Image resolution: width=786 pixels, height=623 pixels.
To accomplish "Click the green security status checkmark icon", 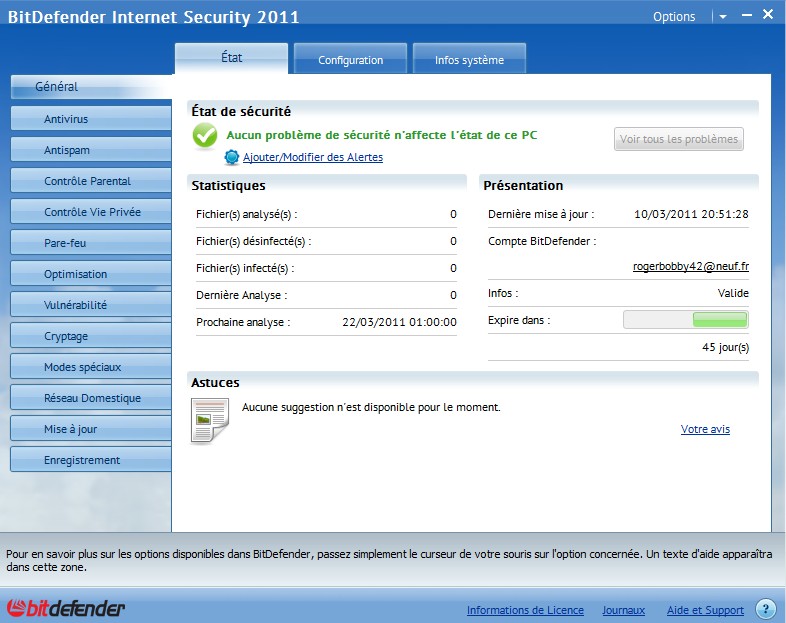I will tap(205, 136).
